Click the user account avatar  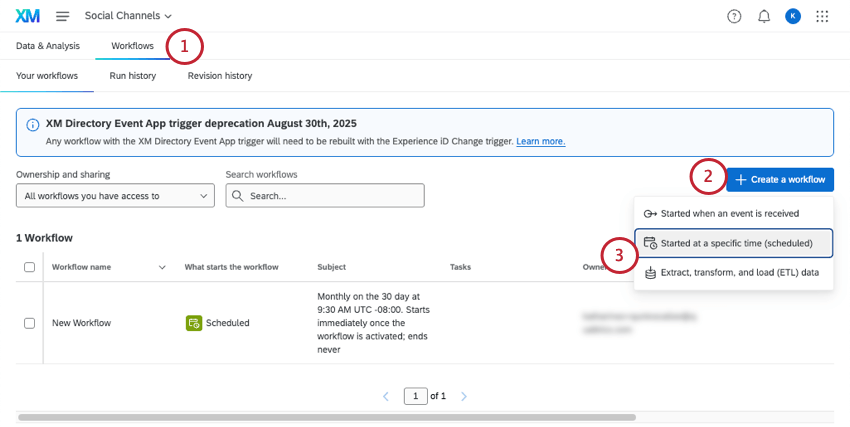pyautogui.click(x=793, y=16)
